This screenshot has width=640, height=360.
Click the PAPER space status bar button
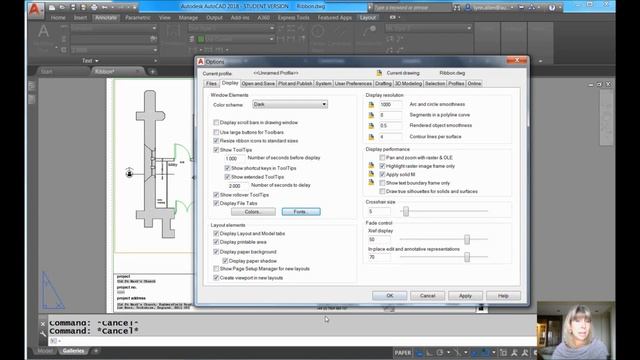(402, 353)
